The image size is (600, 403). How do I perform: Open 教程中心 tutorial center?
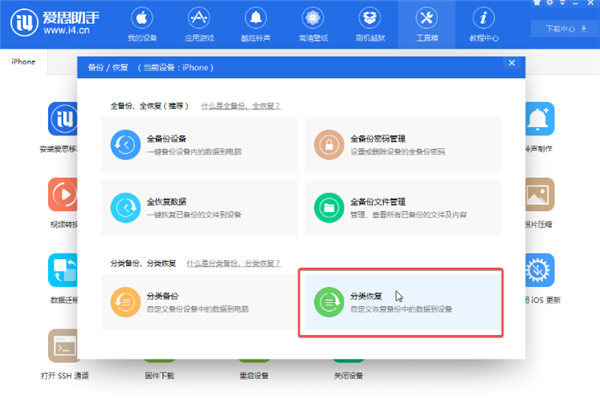pyautogui.click(x=485, y=27)
